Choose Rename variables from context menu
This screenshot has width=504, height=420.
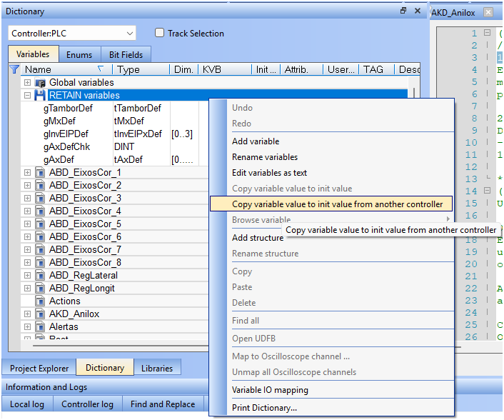[331, 157]
